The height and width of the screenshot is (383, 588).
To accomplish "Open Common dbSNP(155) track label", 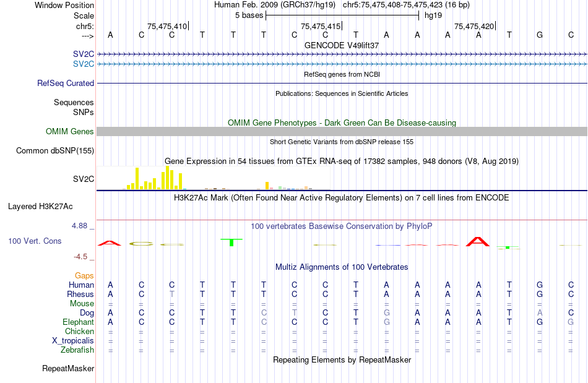I will tap(54, 150).
